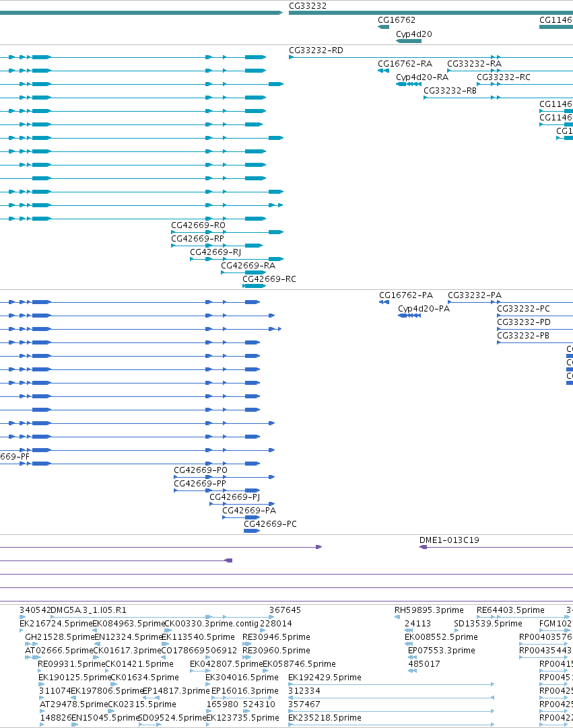The height and width of the screenshot is (728, 573).
Task: Select EST RE64403.5prime
Action: tap(510, 610)
